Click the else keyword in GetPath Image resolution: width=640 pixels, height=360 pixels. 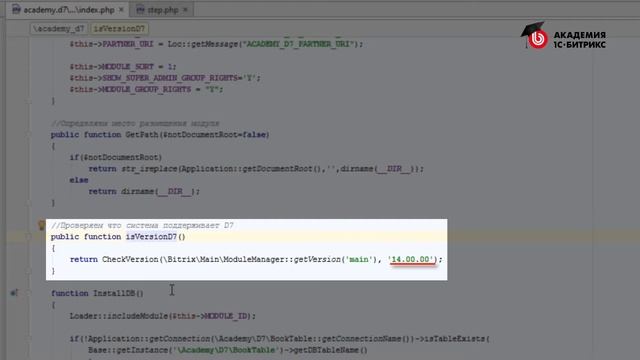[79, 180]
